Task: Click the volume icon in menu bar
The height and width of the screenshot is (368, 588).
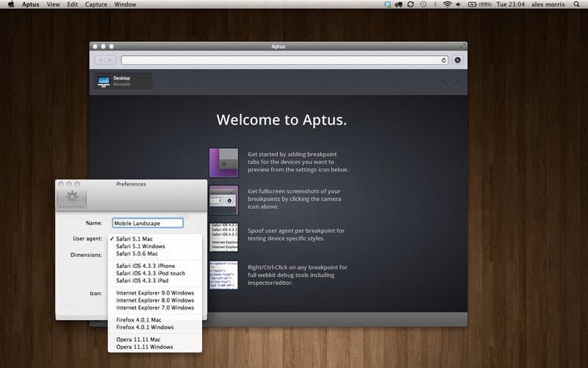Action: [458, 4]
